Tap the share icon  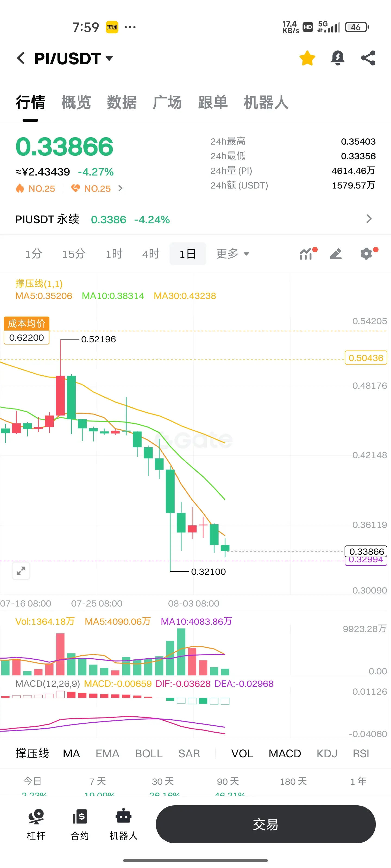pyautogui.click(x=368, y=58)
